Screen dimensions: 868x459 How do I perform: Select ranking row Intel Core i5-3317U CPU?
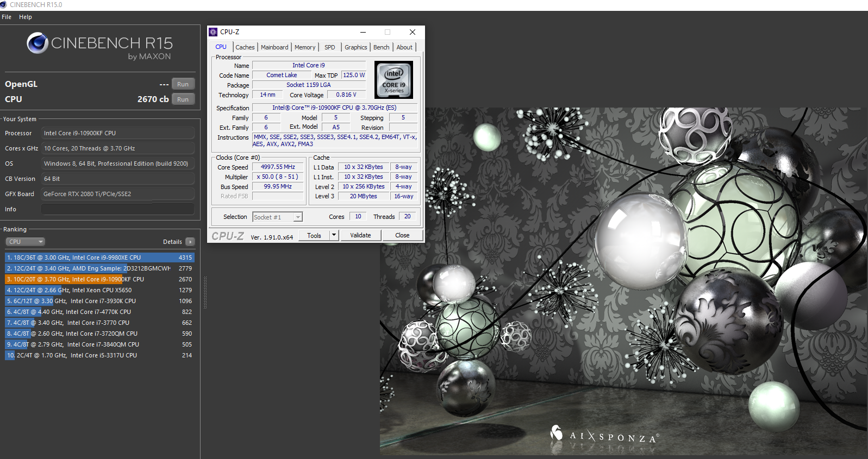coord(99,355)
